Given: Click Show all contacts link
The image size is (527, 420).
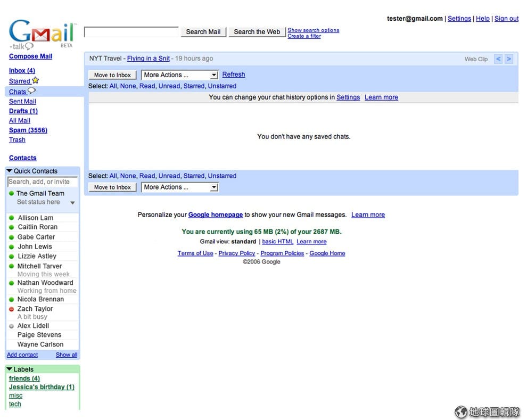Looking at the screenshot, I should [x=67, y=355].
